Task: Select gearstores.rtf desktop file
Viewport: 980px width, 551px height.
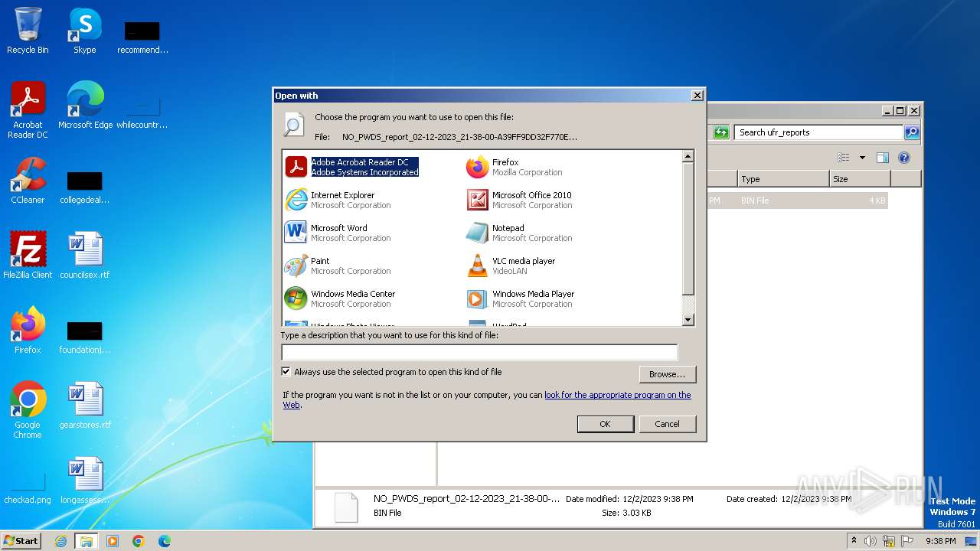Action: (85, 406)
